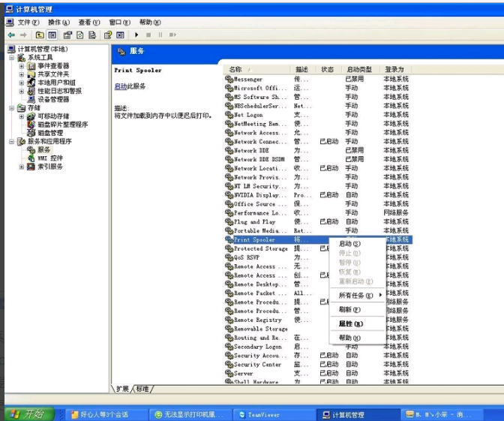Open the Properties toolbar icon
The height and width of the screenshot is (421, 504).
point(67,35)
